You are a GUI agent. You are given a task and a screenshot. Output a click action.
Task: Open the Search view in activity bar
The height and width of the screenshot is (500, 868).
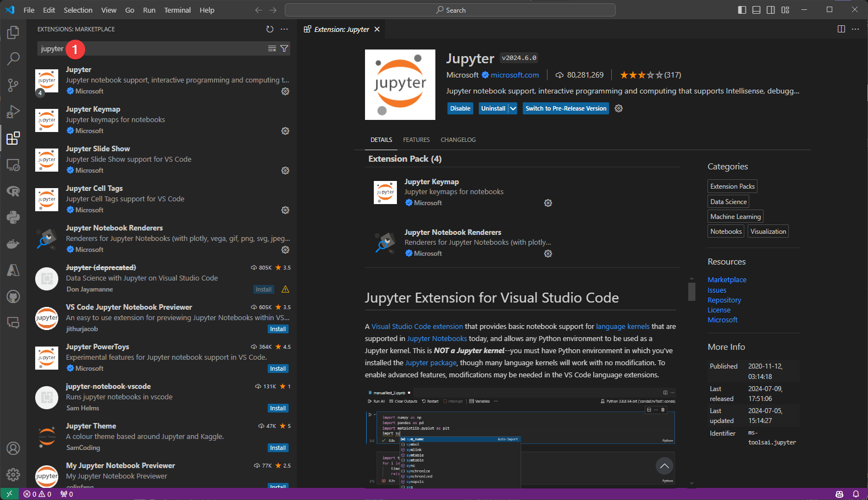pyautogui.click(x=13, y=59)
